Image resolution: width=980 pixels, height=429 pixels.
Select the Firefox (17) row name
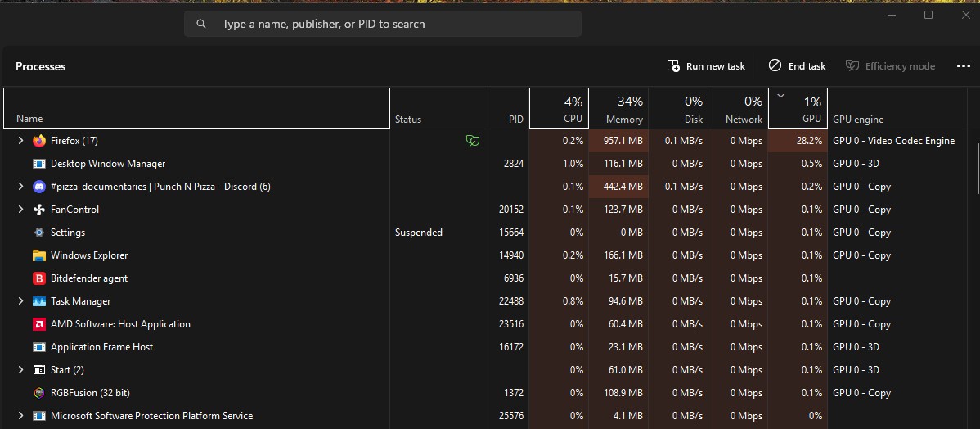(x=74, y=141)
